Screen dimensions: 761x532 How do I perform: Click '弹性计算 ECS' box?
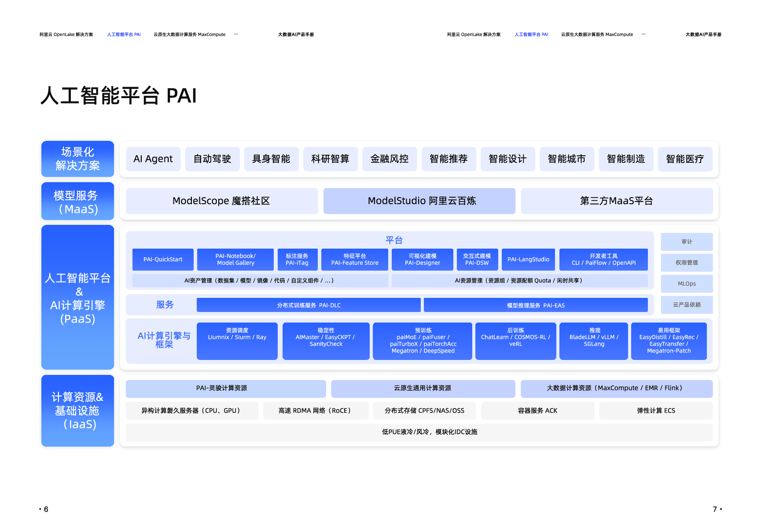(656, 411)
